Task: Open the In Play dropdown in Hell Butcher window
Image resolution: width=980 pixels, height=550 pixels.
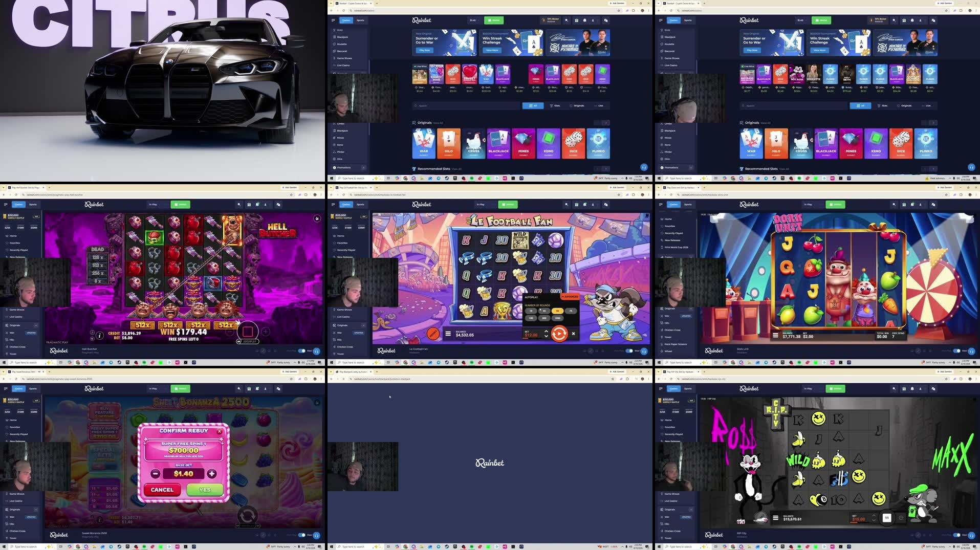Action: click(x=158, y=204)
